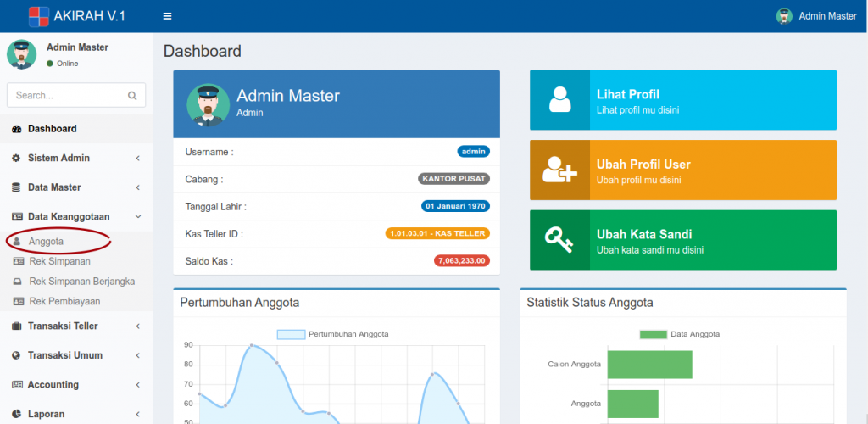This screenshot has height=424, width=868.
Task: Click the search magnifier icon
Action: pos(132,96)
